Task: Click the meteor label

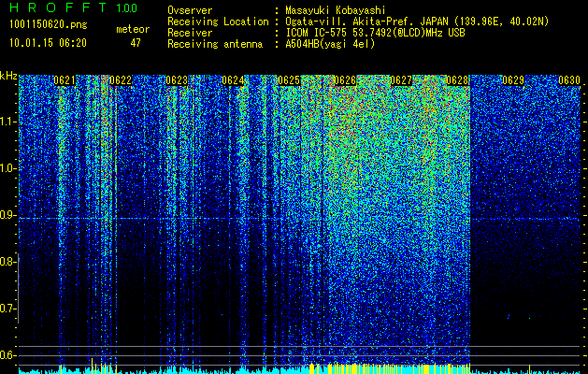Action: [133, 29]
